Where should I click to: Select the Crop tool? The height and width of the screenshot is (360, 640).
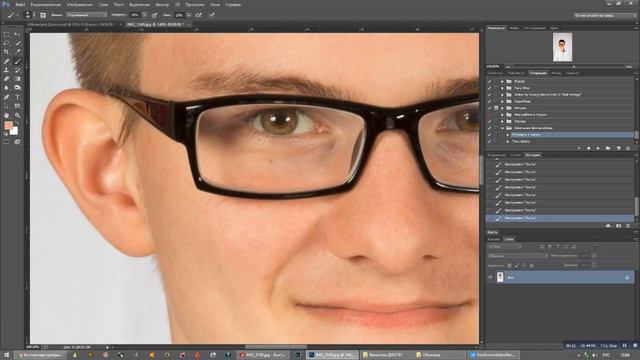pos(7,52)
